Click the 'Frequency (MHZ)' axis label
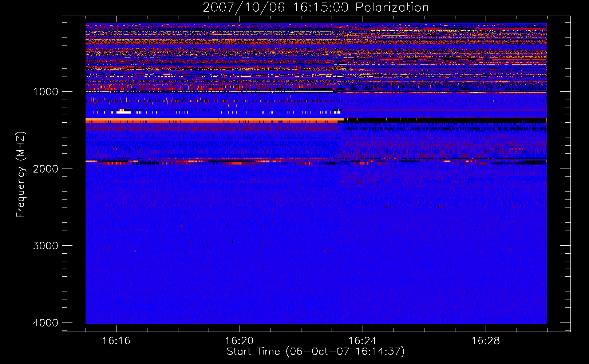 point(21,175)
